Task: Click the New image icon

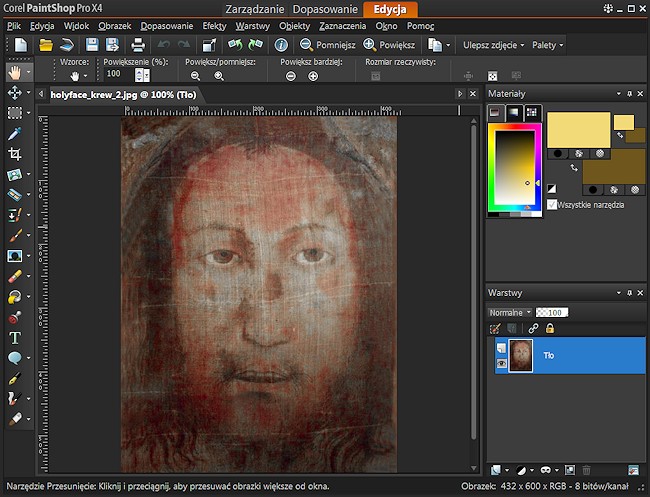Action: pyautogui.click(x=21, y=45)
